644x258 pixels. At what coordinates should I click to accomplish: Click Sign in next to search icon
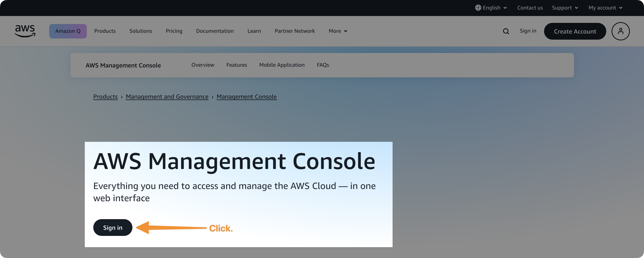click(x=527, y=31)
